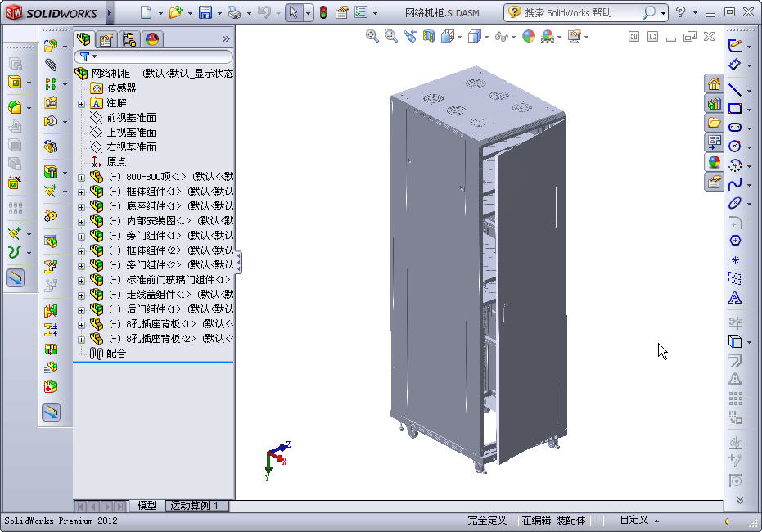Expand the 后门组件<1> tree node
The width and height of the screenshot is (762, 532).
pos(82,310)
